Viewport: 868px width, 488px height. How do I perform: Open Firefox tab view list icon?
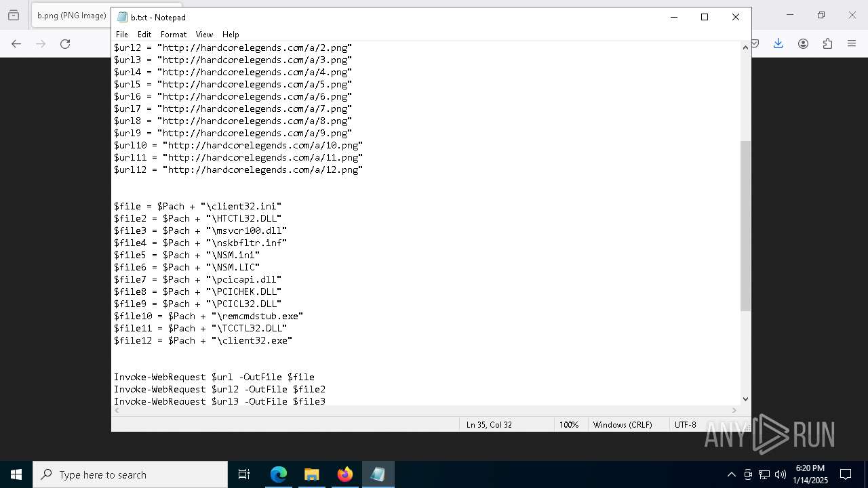pyautogui.click(x=14, y=15)
